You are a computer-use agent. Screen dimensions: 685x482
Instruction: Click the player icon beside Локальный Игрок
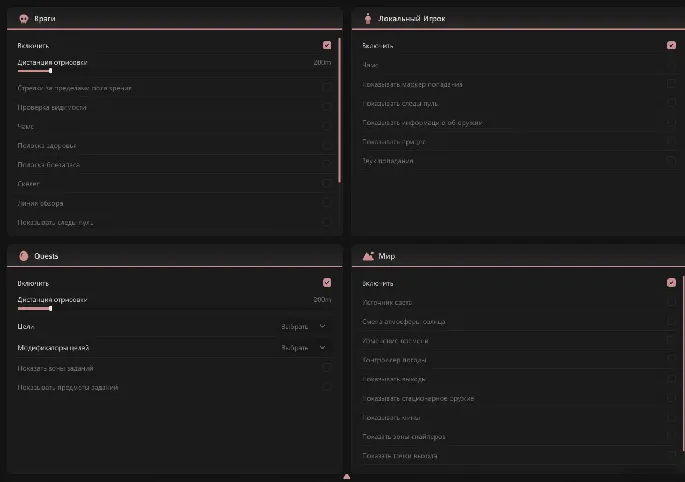[x=368, y=18]
